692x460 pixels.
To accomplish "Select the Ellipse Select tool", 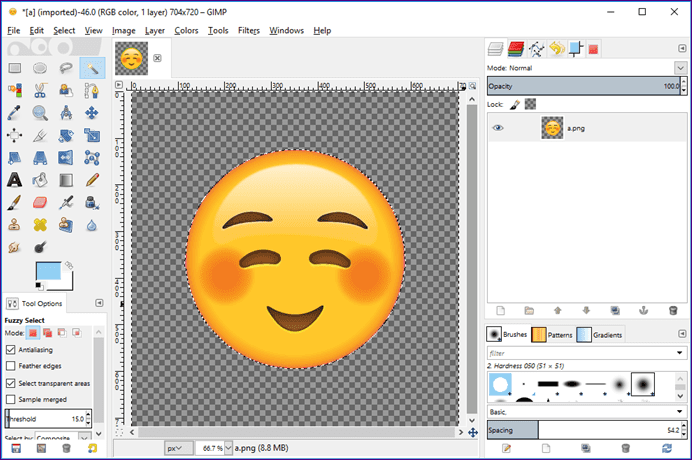I will [40, 68].
